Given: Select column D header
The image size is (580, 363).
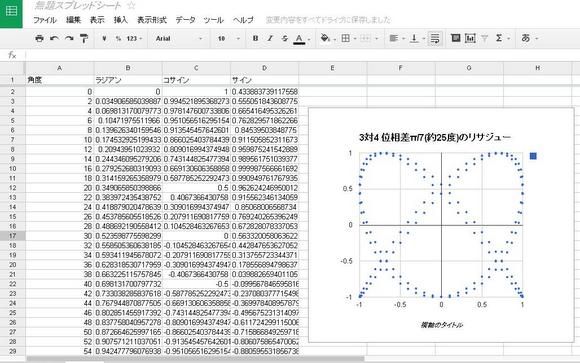Looking at the screenshot, I should [x=264, y=68].
